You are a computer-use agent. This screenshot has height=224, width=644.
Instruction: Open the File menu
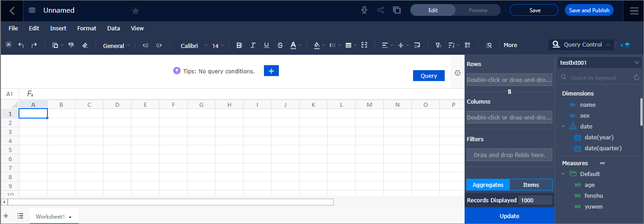(x=13, y=28)
